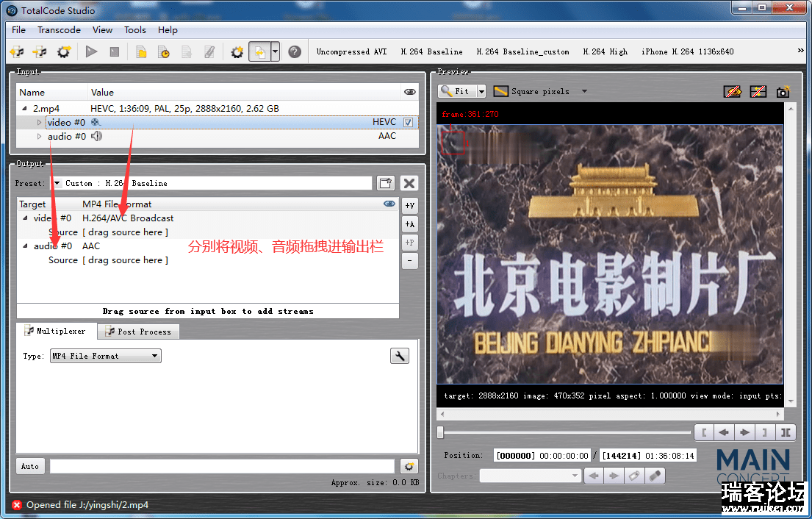Click the +P button

point(409,243)
